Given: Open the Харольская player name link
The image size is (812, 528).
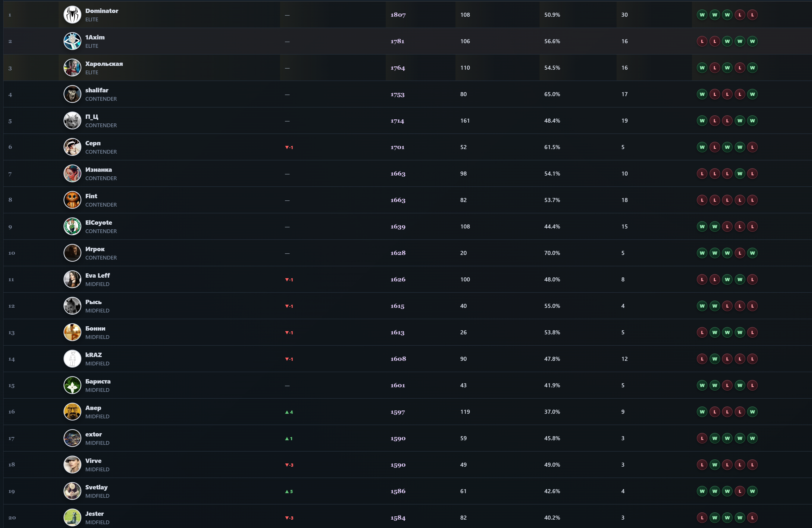Looking at the screenshot, I should click(104, 64).
